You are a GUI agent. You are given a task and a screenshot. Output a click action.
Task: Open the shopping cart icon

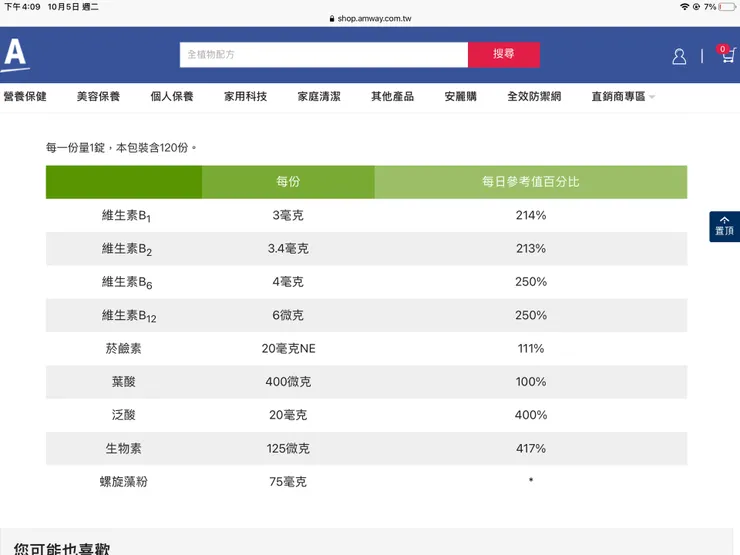point(727,54)
